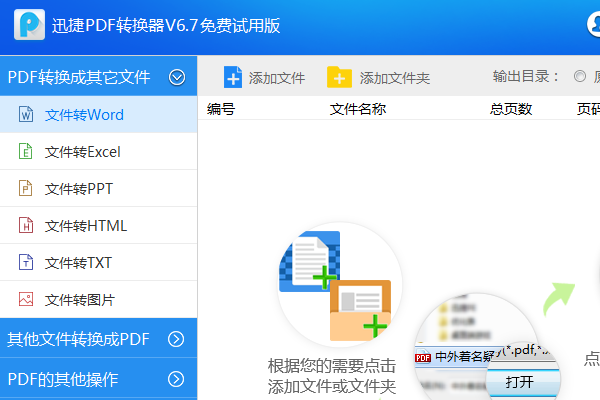Click the 迅捷PDF转换器 app logo

click(29, 25)
